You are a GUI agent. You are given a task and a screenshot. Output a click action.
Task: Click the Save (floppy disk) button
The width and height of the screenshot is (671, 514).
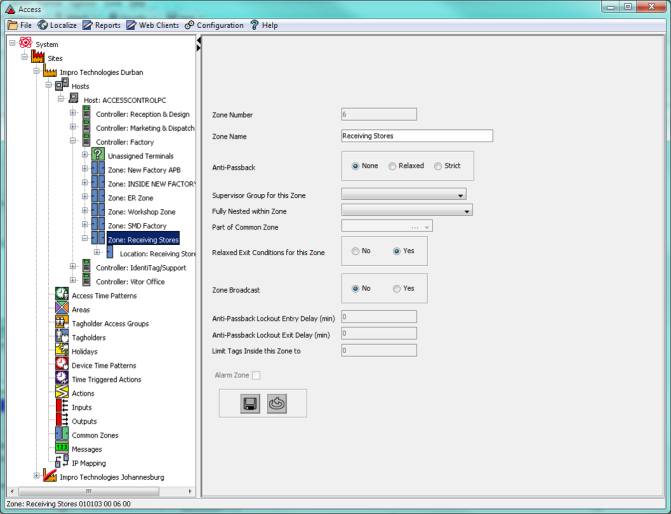pos(250,403)
